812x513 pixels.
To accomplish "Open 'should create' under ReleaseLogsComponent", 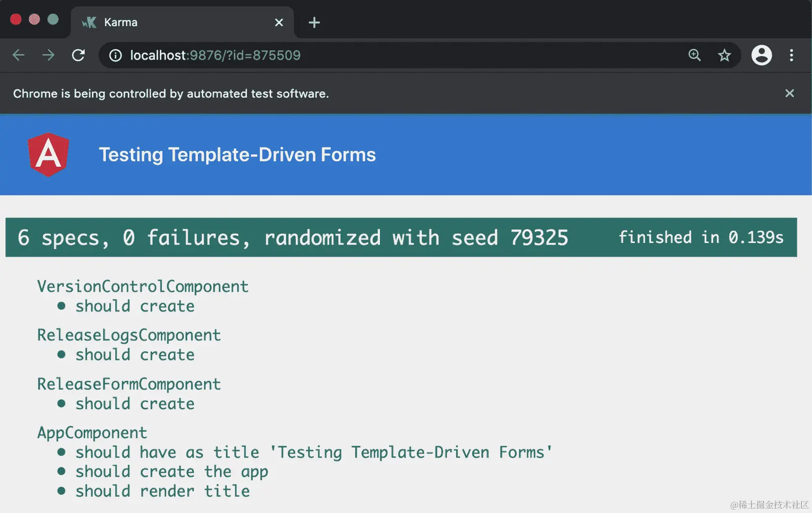I will [x=135, y=355].
